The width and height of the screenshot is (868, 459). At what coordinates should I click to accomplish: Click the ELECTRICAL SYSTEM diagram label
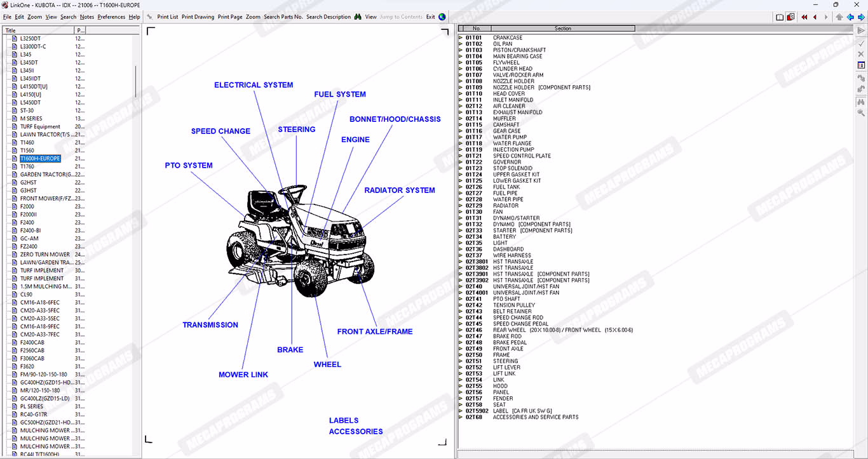[254, 85]
